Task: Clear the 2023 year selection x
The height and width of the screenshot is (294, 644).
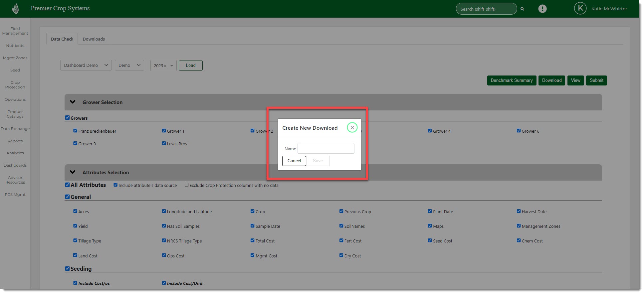Action: tap(165, 66)
